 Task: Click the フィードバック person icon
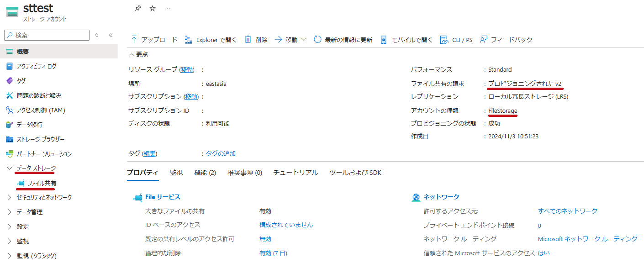pos(483,40)
